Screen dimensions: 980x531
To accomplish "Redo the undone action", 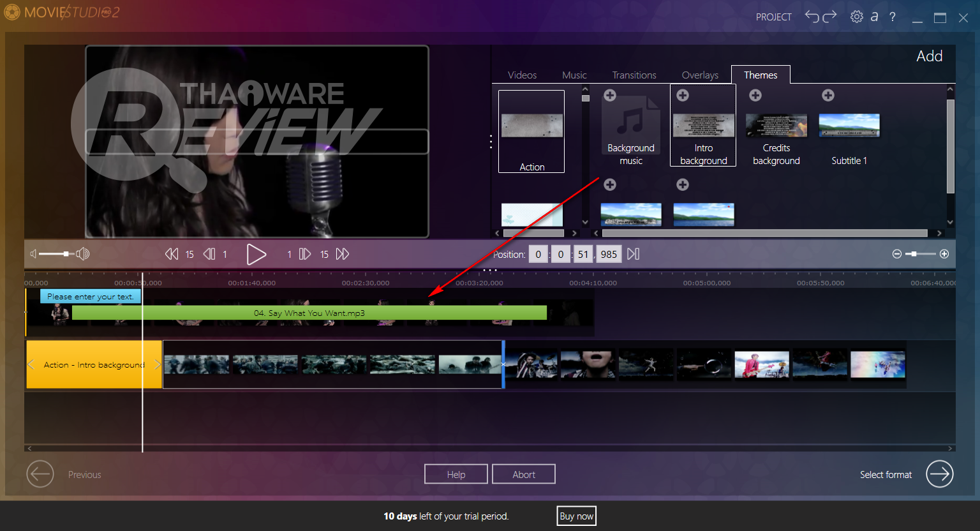I will click(x=829, y=16).
